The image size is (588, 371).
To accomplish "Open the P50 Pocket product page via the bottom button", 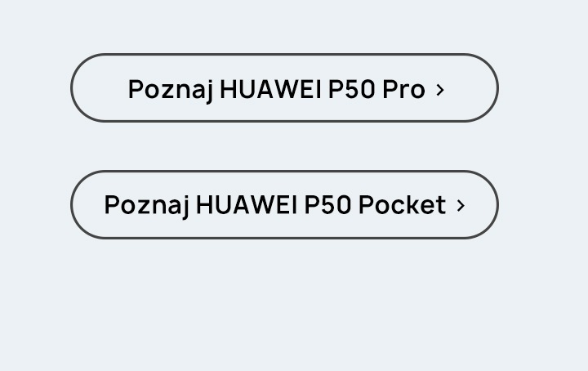I will (284, 205).
